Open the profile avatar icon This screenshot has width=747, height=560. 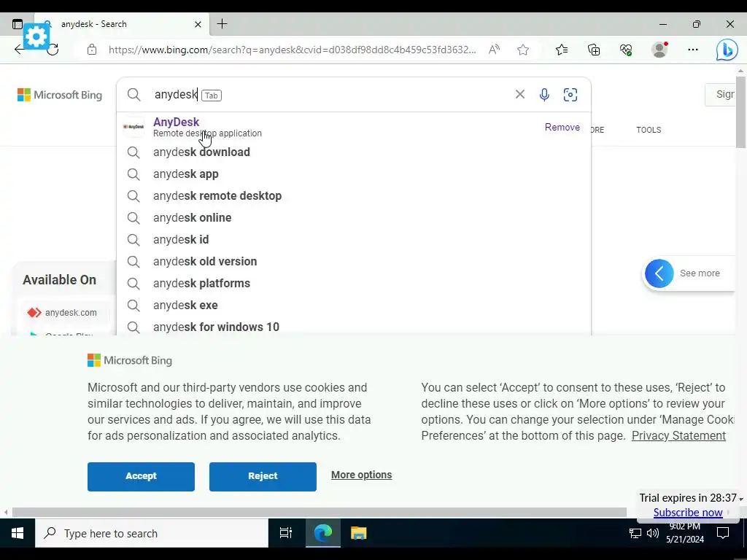659,50
